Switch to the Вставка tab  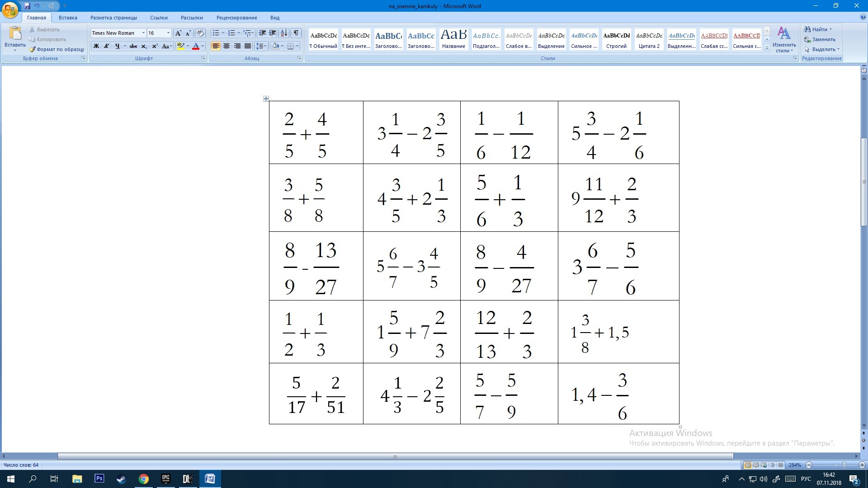(x=68, y=18)
